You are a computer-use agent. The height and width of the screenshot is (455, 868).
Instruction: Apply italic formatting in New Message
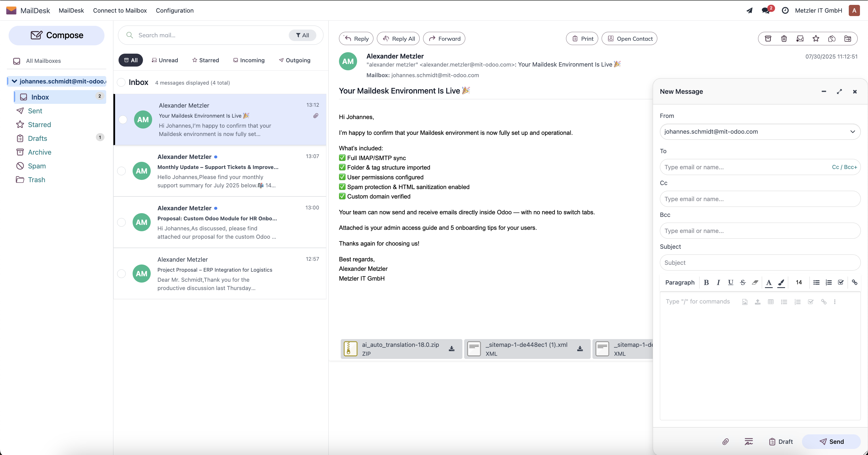click(718, 282)
